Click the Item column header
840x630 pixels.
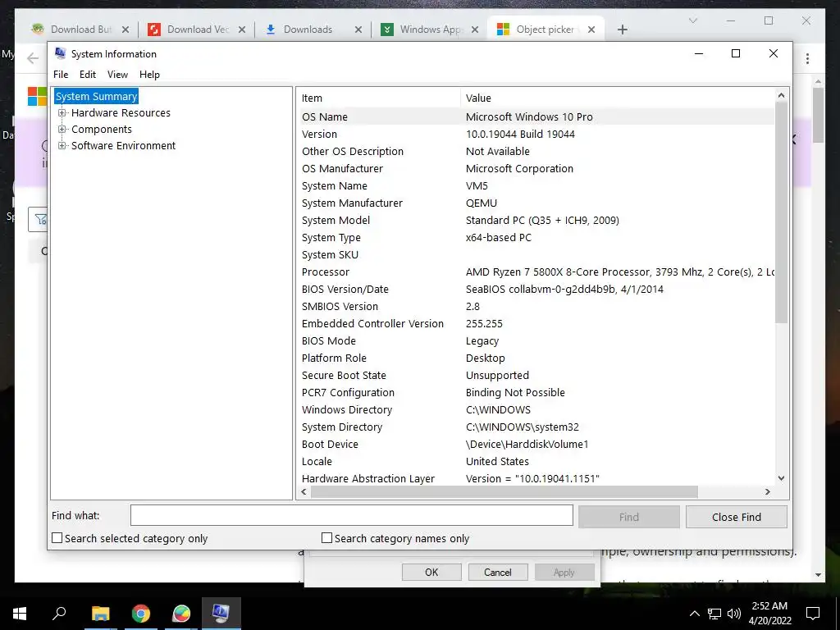point(379,98)
